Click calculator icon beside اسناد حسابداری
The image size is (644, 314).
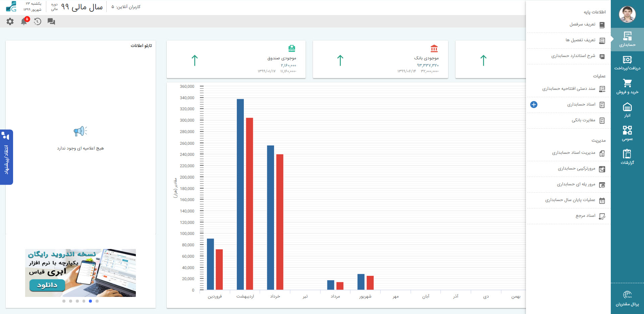click(x=602, y=105)
